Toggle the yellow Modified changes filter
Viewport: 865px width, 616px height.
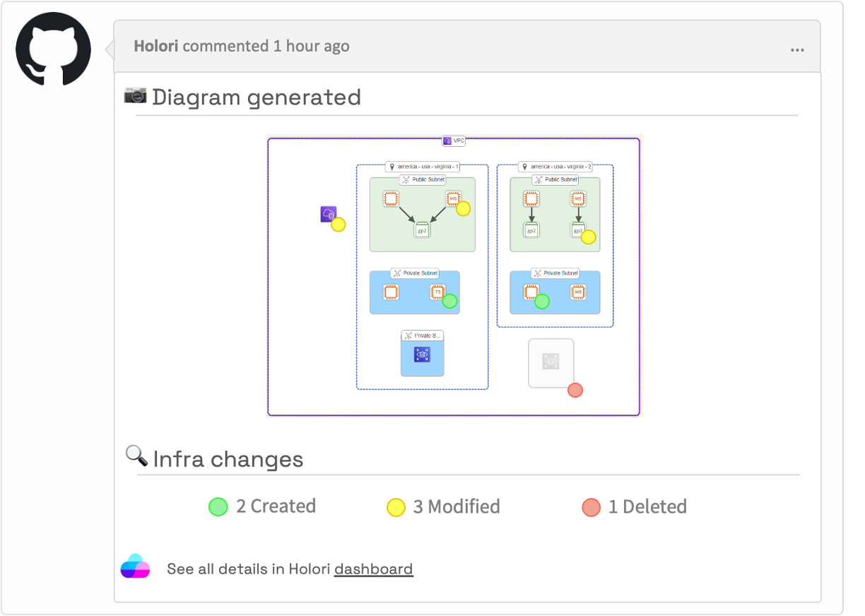pos(396,506)
